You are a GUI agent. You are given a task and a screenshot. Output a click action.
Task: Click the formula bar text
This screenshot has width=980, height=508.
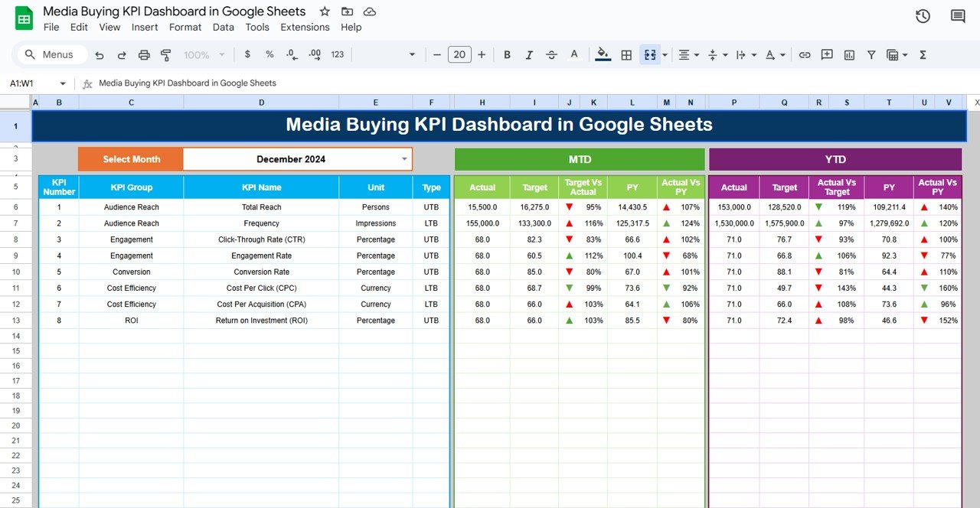point(188,83)
